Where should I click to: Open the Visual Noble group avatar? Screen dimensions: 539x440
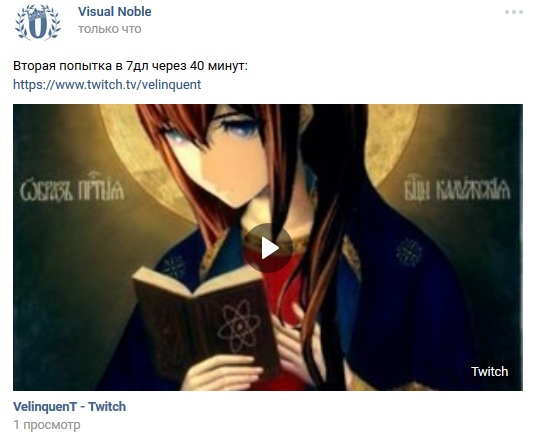click(x=38, y=23)
